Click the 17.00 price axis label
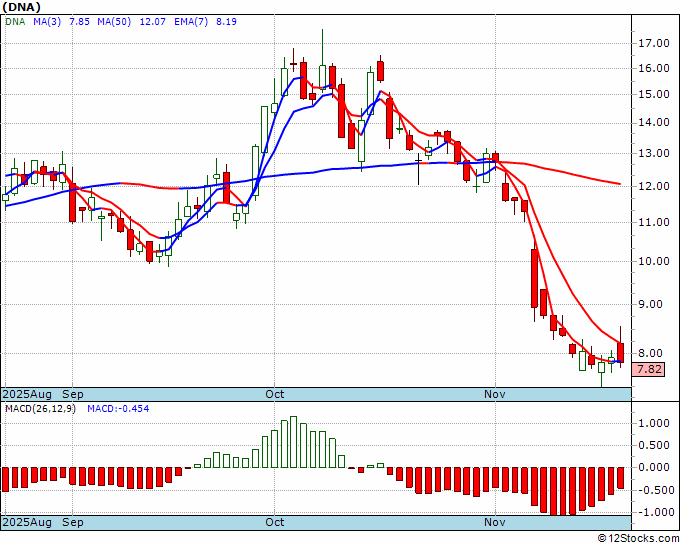Viewport: 680px width, 546px height. coord(654,43)
